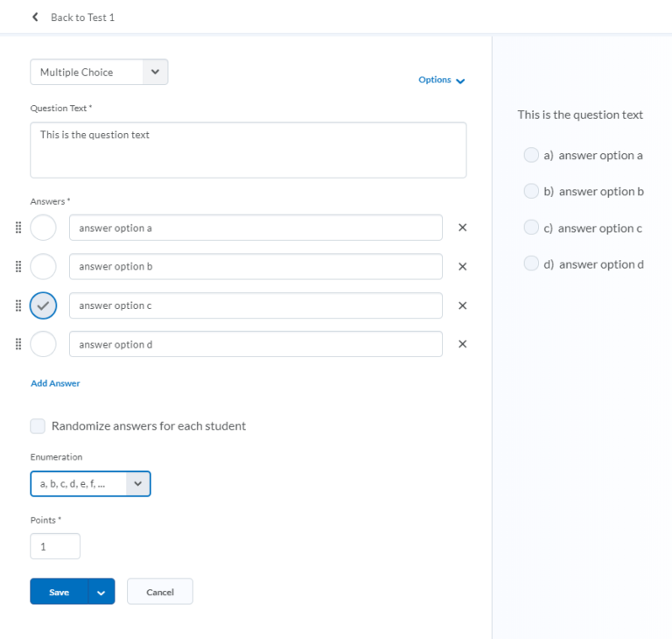Viewport: 672px width, 639px height.
Task: Click the drag handle beside answer option d
Action: pos(18,344)
